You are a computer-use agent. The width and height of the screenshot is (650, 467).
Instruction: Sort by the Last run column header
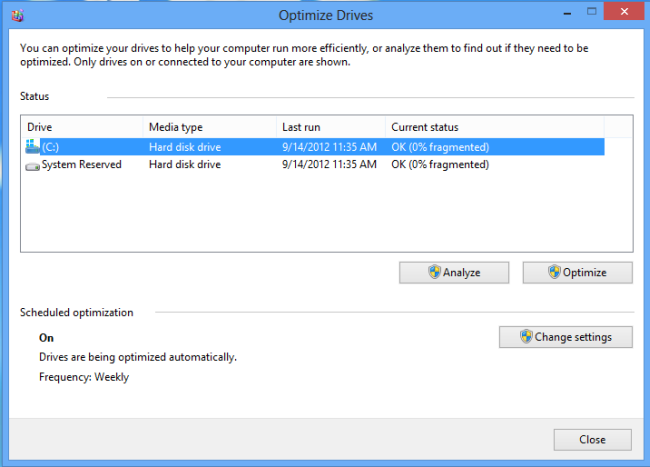point(331,127)
